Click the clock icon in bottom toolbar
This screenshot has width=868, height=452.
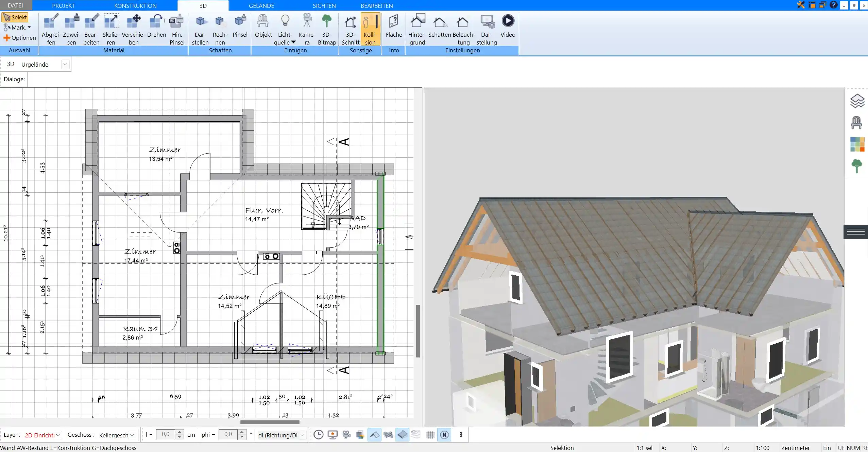(318, 435)
